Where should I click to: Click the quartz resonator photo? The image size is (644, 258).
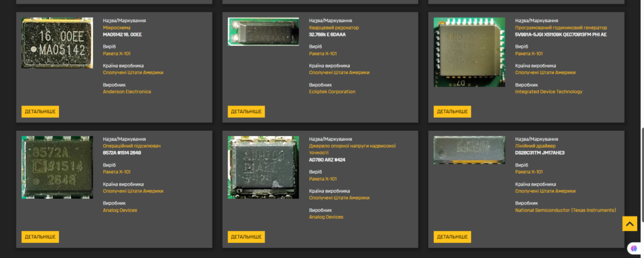click(x=264, y=31)
